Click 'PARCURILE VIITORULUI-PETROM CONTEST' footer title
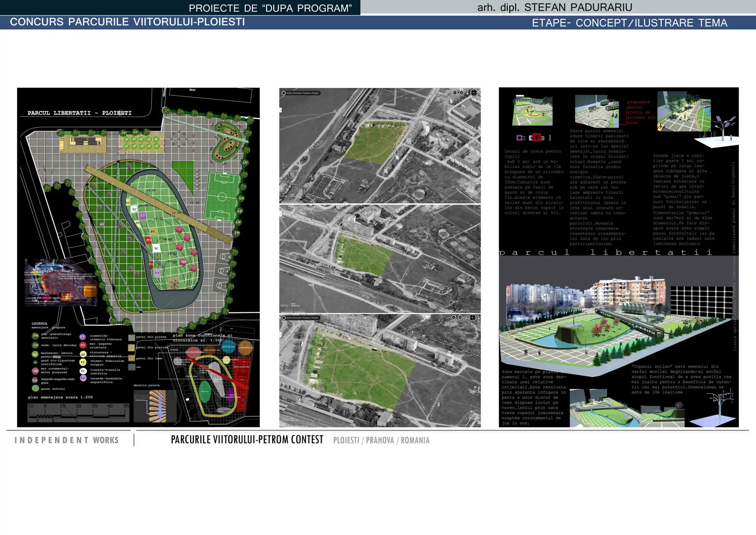Screen dimensions: 756x535 247,440
